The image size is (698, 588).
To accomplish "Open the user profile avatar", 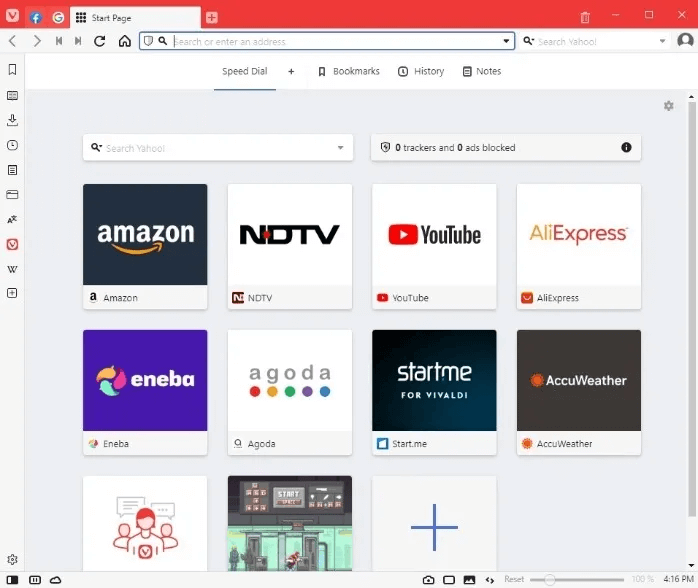I will 685,41.
